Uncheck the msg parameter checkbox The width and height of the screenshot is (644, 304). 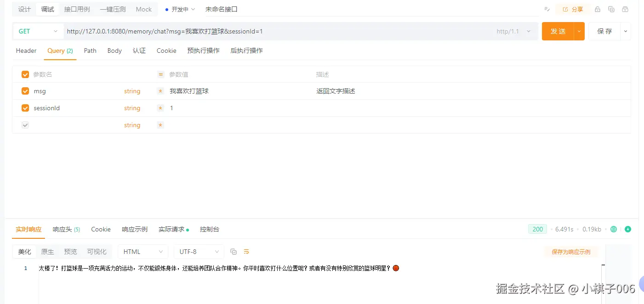pyautogui.click(x=25, y=91)
